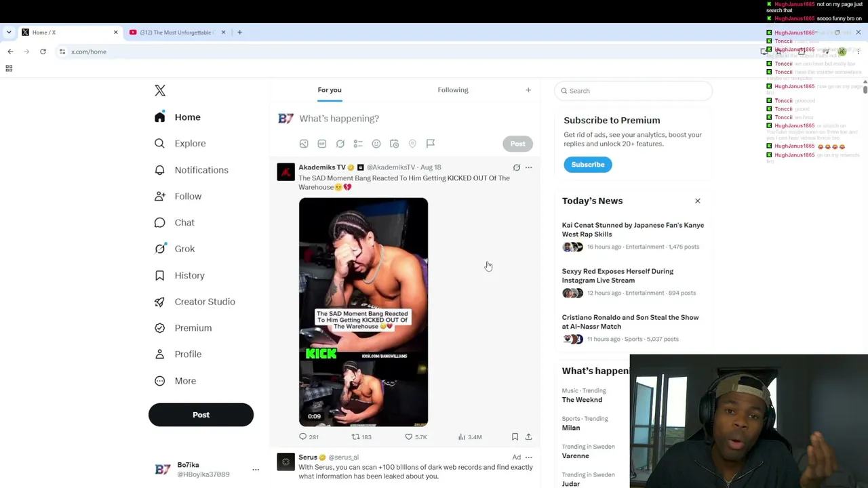This screenshot has height=488, width=868.
Task: Open Grok actions on Akademiks TV post
Action: (517, 167)
